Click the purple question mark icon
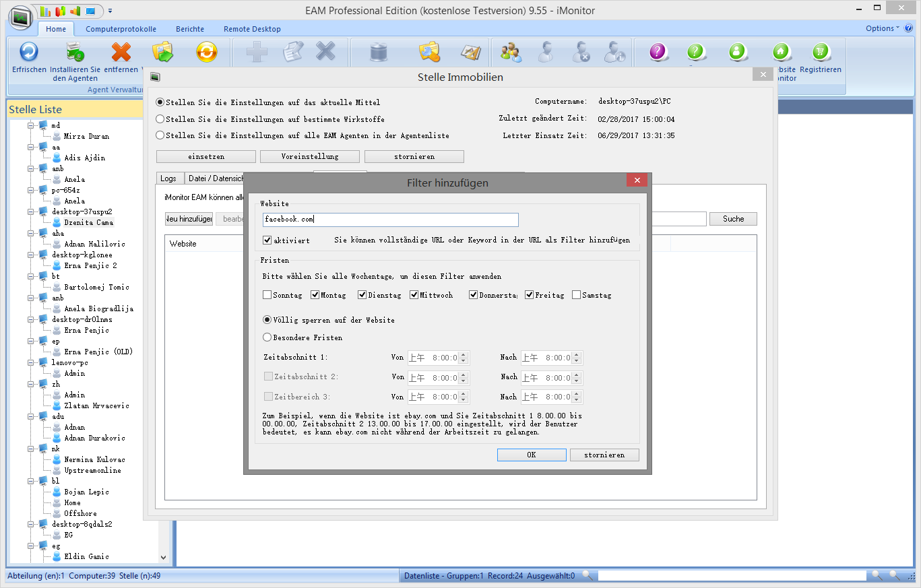This screenshot has width=921, height=588. point(658,52)
